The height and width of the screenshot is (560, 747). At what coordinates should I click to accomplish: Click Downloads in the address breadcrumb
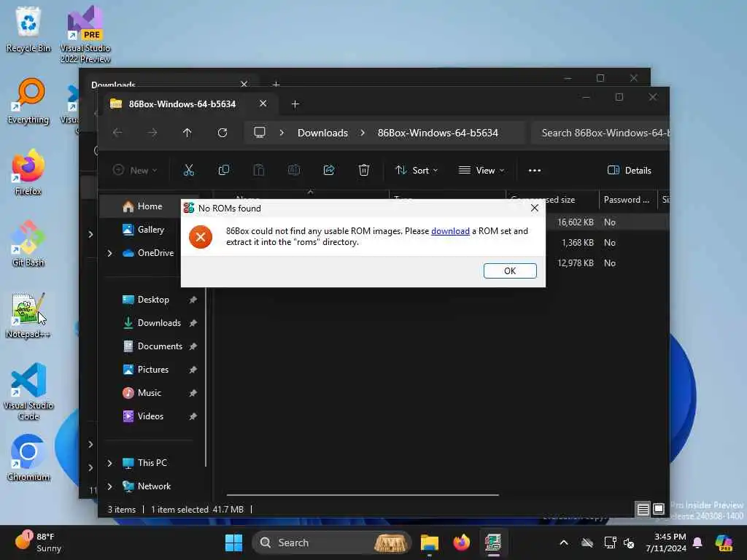tap(322, 133)
